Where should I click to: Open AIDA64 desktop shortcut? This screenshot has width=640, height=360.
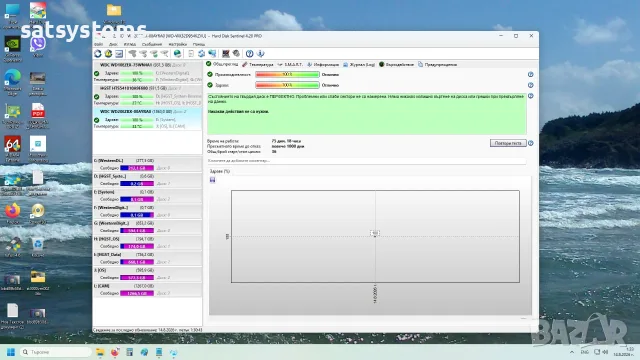click(x=12, y=149)
